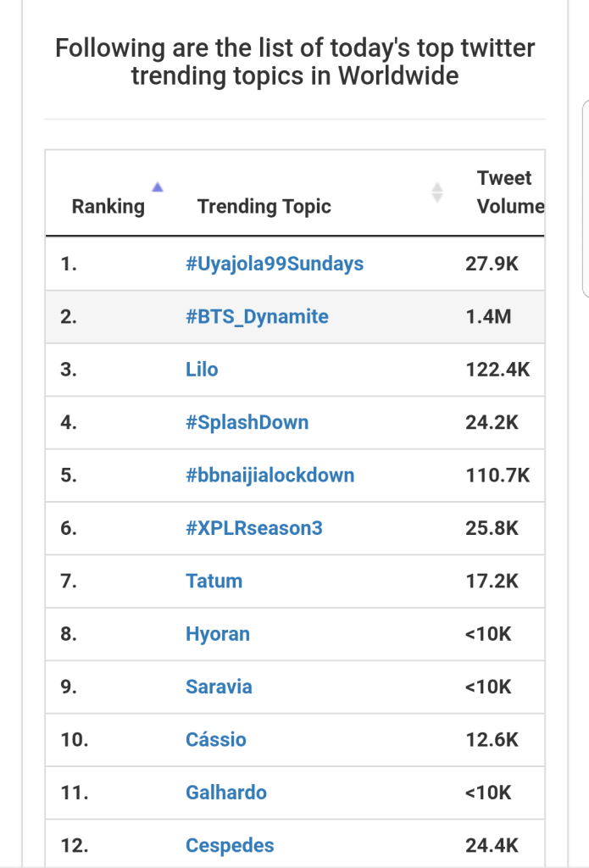Open the #Uyajola99Sundays trending link

(x=275, y=264)
